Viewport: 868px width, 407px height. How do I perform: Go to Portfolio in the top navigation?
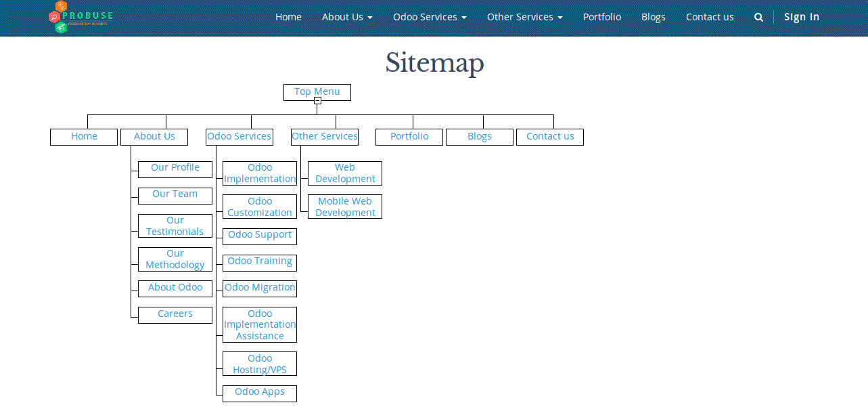[601, 18]
